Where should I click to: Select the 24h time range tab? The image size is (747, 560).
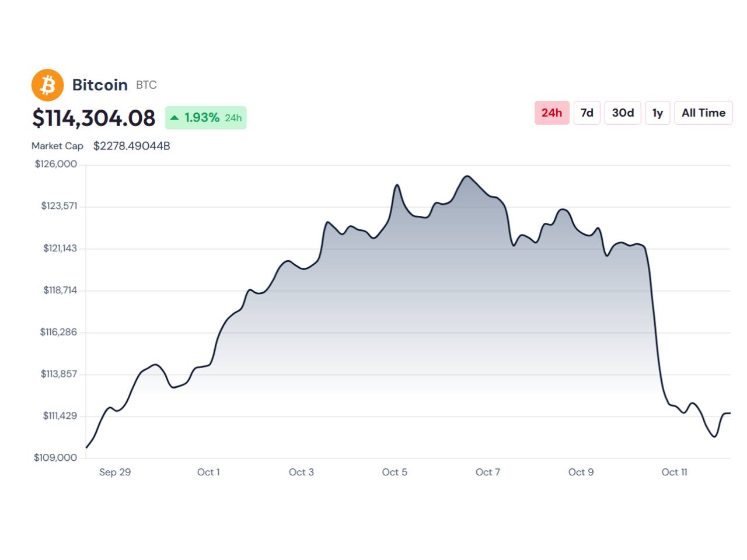(551, 113)
